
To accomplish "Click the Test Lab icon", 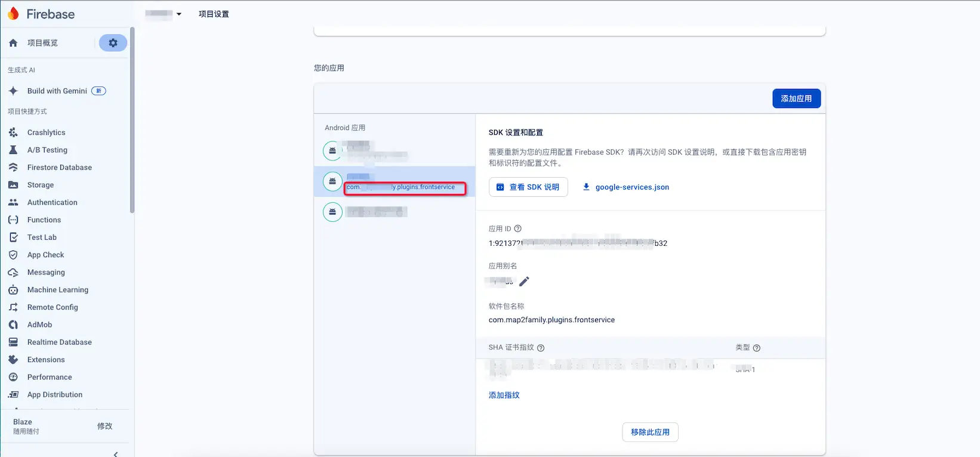I will [x=13, y=237].
